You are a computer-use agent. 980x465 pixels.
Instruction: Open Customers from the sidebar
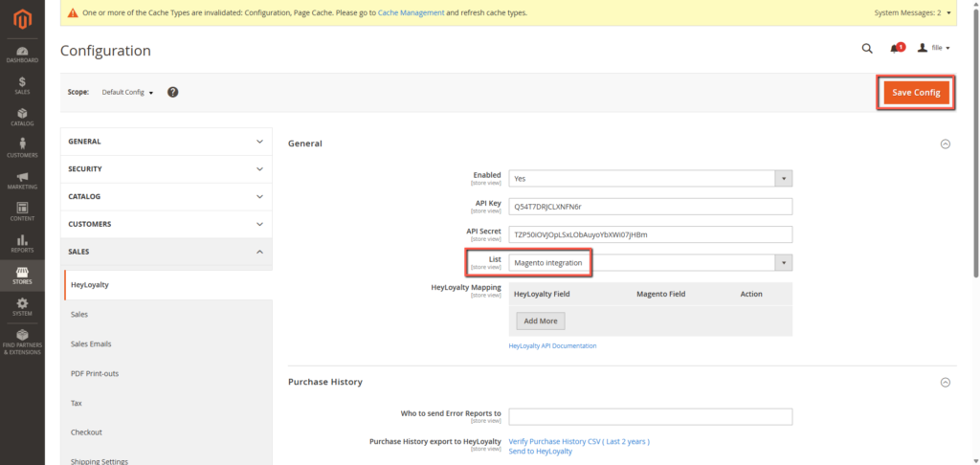[22, 148]
